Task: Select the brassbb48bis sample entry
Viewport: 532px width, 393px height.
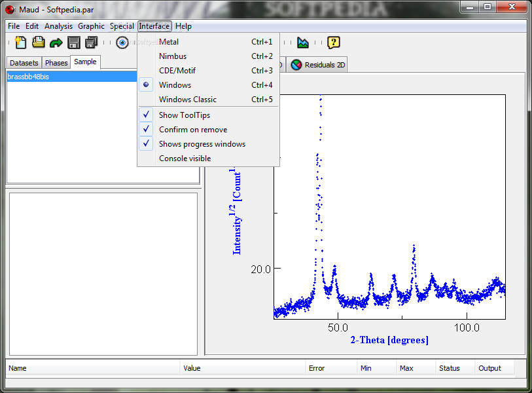Action: pos(72,77)
